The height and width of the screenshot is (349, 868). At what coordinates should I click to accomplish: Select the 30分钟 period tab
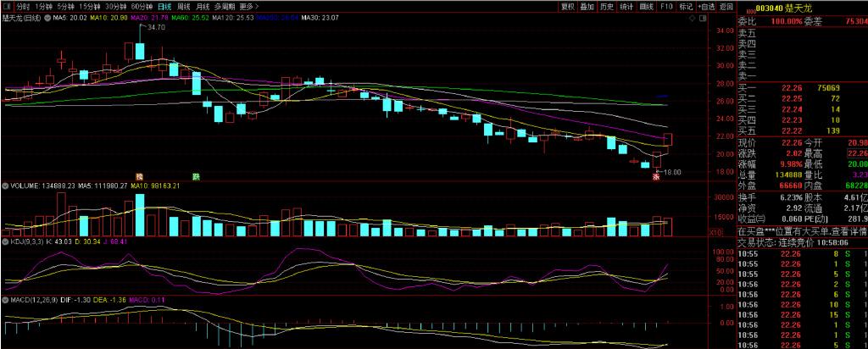(115, 6)
